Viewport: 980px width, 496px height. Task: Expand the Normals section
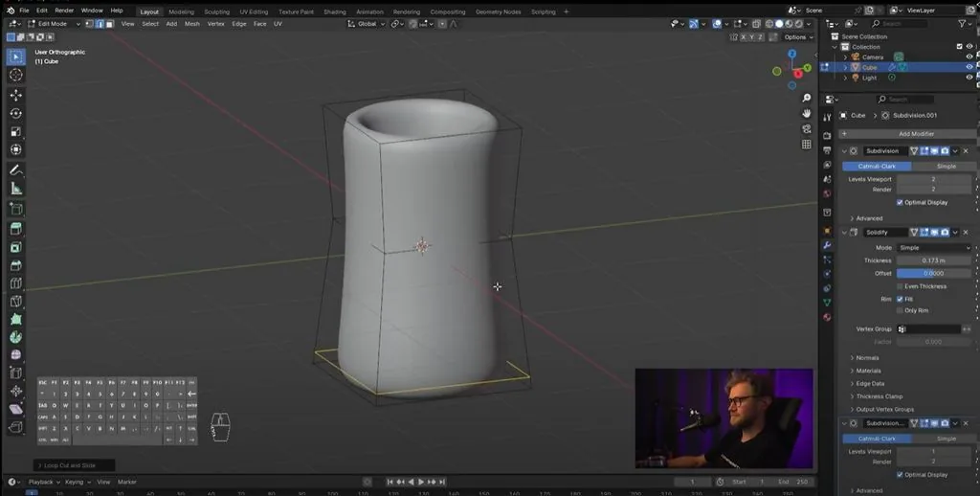point(867,358)
